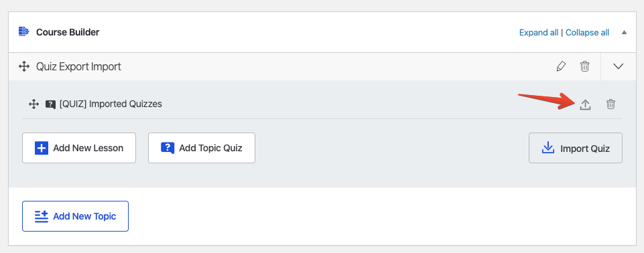This screenshot has height=253, width=644.
Task: Add a topic quiz
Action: pos(202,148)
